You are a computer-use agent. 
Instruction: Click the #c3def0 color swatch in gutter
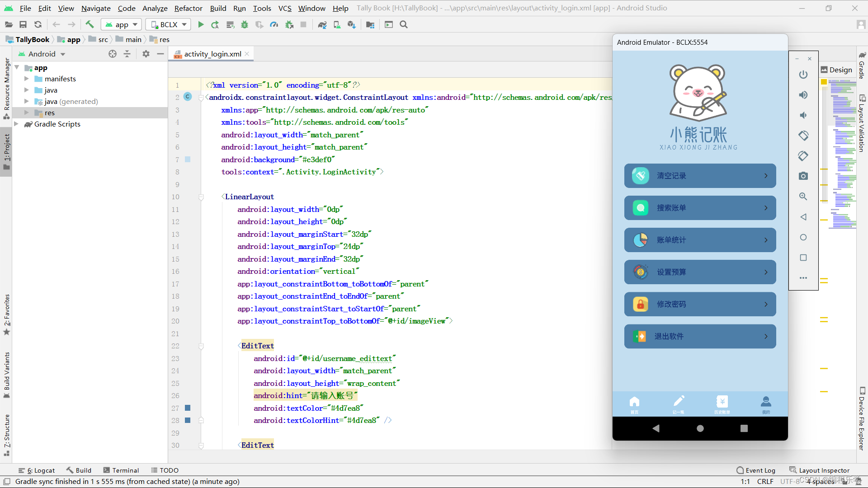[x=188, y=160]
